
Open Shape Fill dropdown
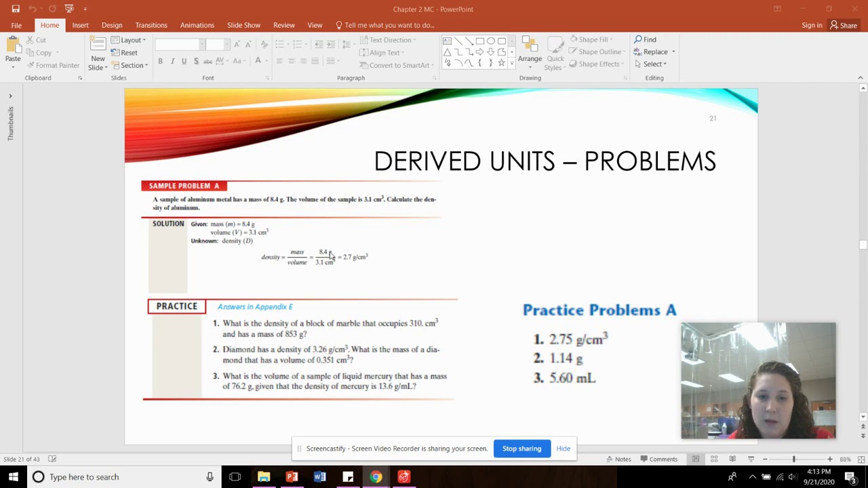coord(591,39)
